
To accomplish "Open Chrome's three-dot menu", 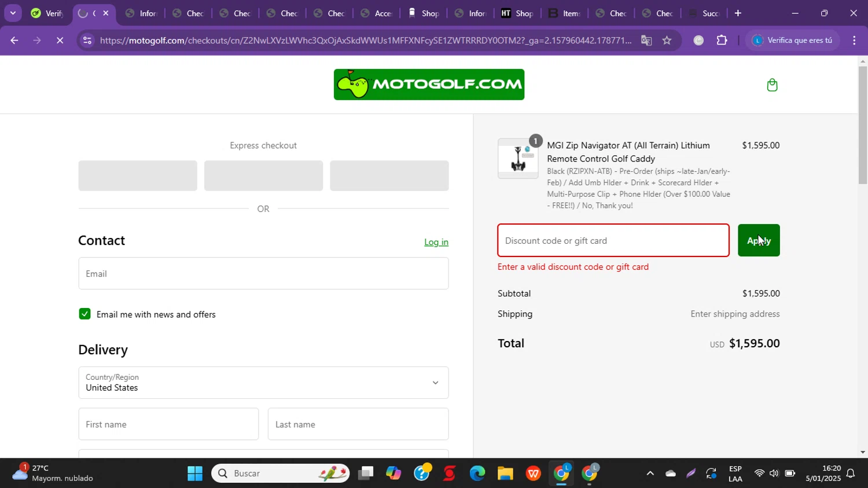I will click(x=854, y=41).
